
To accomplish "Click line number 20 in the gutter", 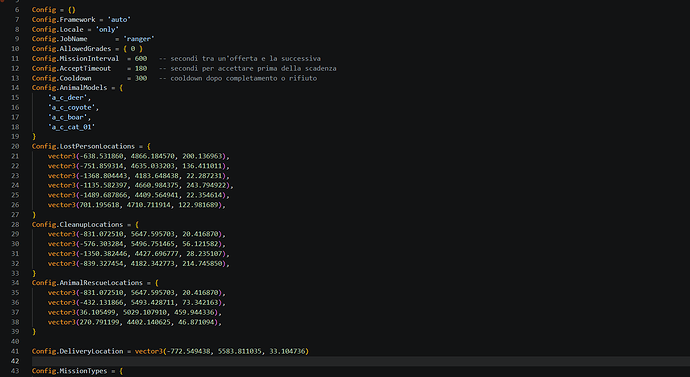I will pos(15,146).
